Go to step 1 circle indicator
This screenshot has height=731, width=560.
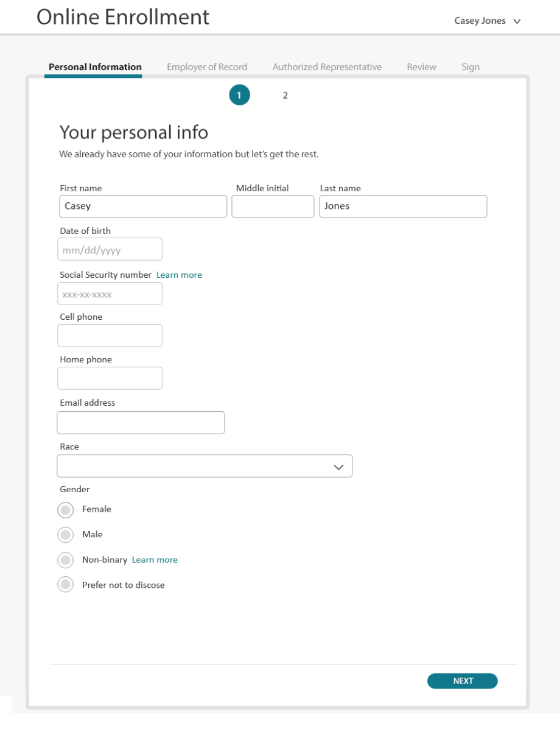[239, 95]
